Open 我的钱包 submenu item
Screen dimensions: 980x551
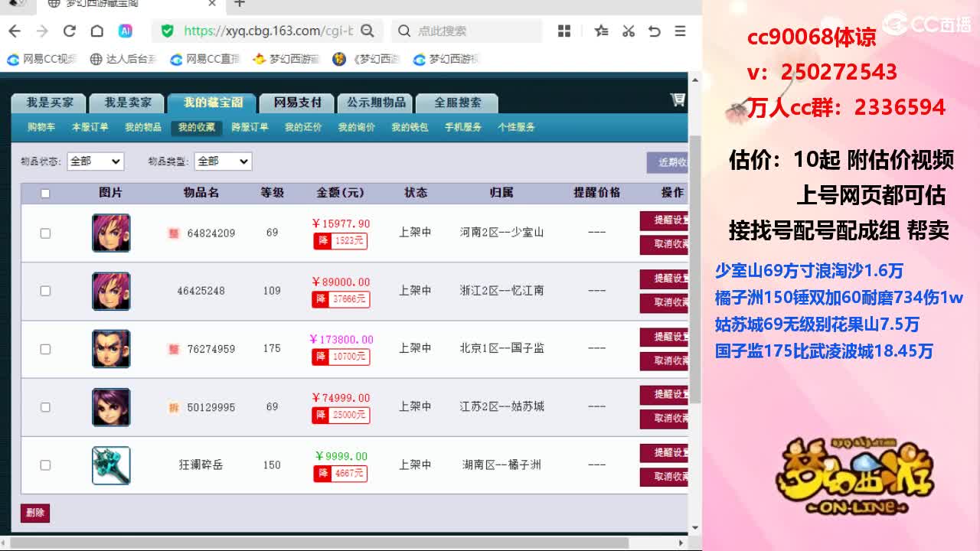coord(410,127)
